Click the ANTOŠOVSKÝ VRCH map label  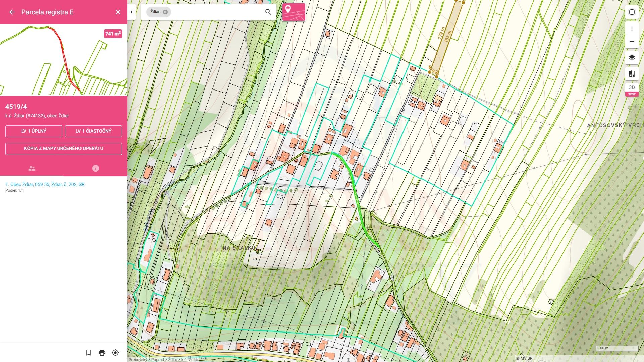pyautogui.click(x=615, y=125)
